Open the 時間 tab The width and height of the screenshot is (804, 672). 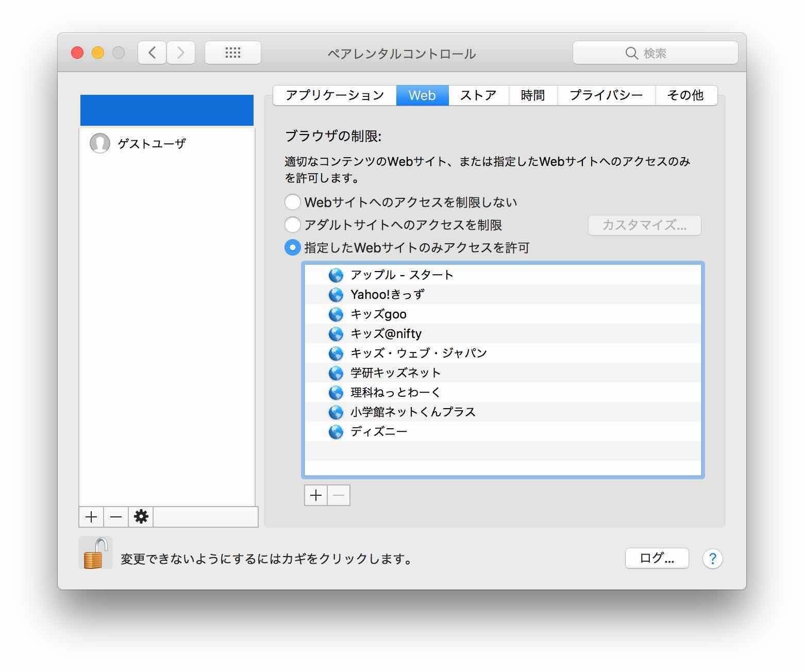pyautogui.click(x=533, y=95)
